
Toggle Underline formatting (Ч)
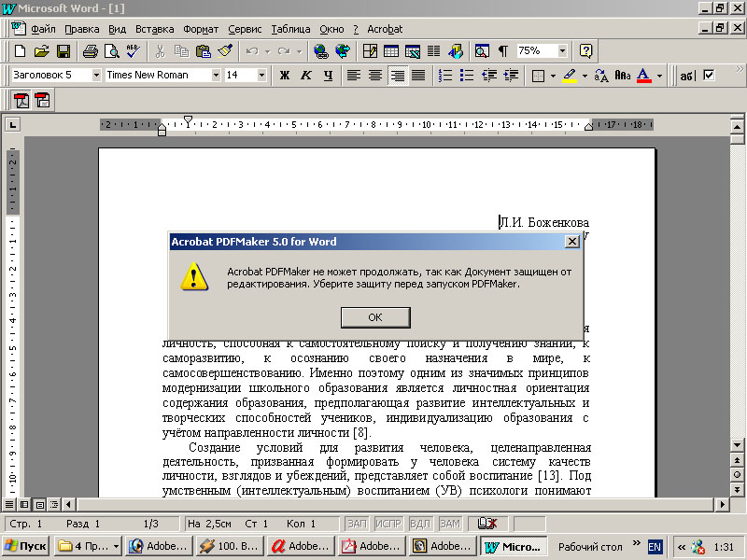click(x=328, y=76)
